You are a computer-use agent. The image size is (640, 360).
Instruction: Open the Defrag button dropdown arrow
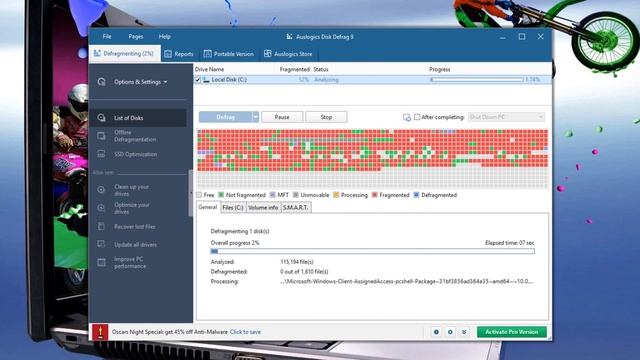tap(256, 117)
